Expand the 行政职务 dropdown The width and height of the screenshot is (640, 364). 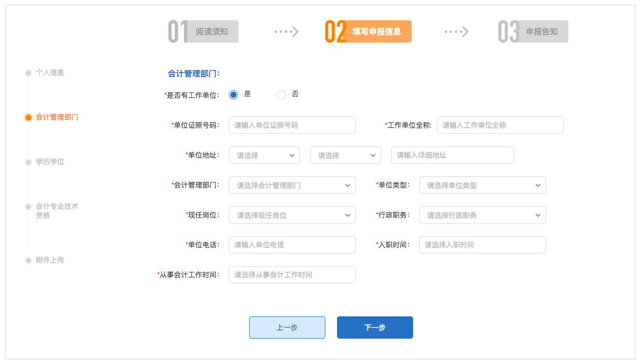click(x=482, y=215)
